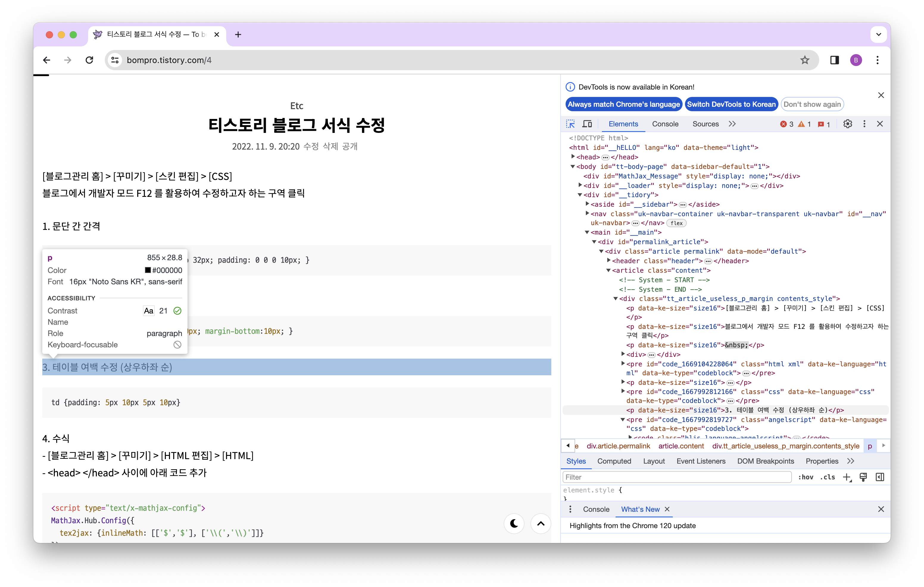Open Chrome side panel icon
The height and width of the screenshot is (587, 924).
click(834, 60)
